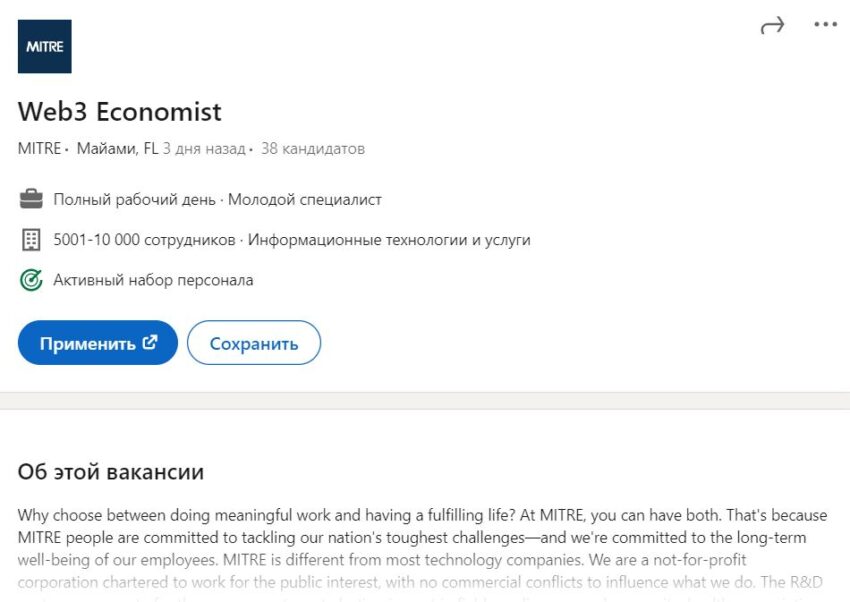Click the MITRE company logo
This screenshot has height=602, width=850.
coord(45,46)
